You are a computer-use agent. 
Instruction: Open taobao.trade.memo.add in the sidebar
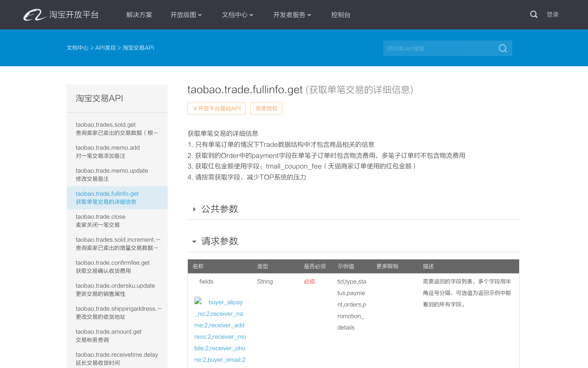click(117, 152)
